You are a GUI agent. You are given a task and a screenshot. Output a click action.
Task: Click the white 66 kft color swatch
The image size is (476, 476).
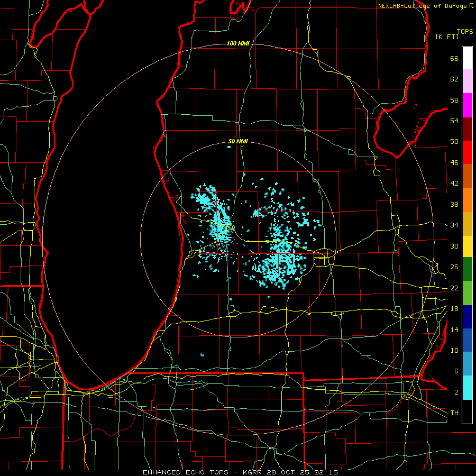click(x=467, y=58)
